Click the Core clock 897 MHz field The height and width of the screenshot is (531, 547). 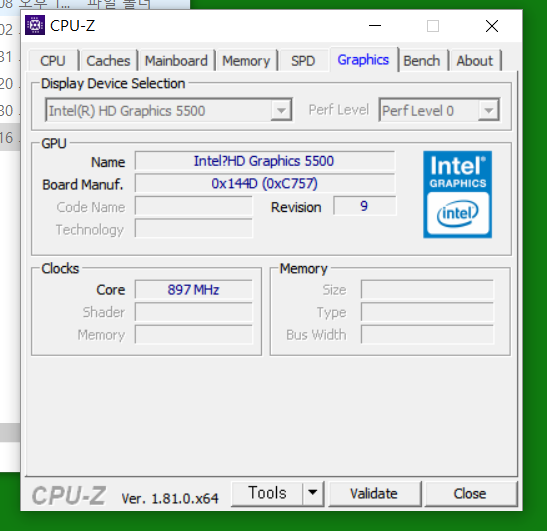(x=193, y=289)
